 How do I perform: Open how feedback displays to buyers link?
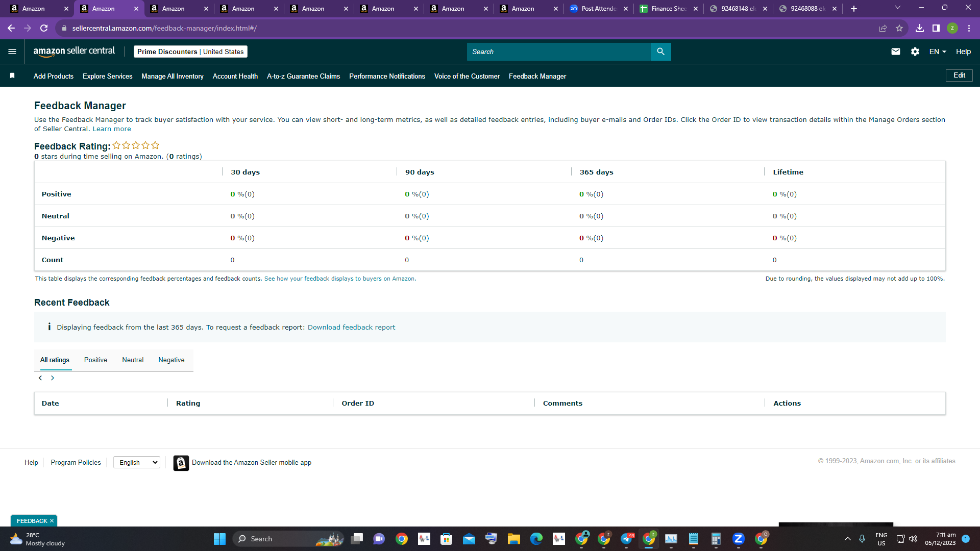[x=339, y=279]
